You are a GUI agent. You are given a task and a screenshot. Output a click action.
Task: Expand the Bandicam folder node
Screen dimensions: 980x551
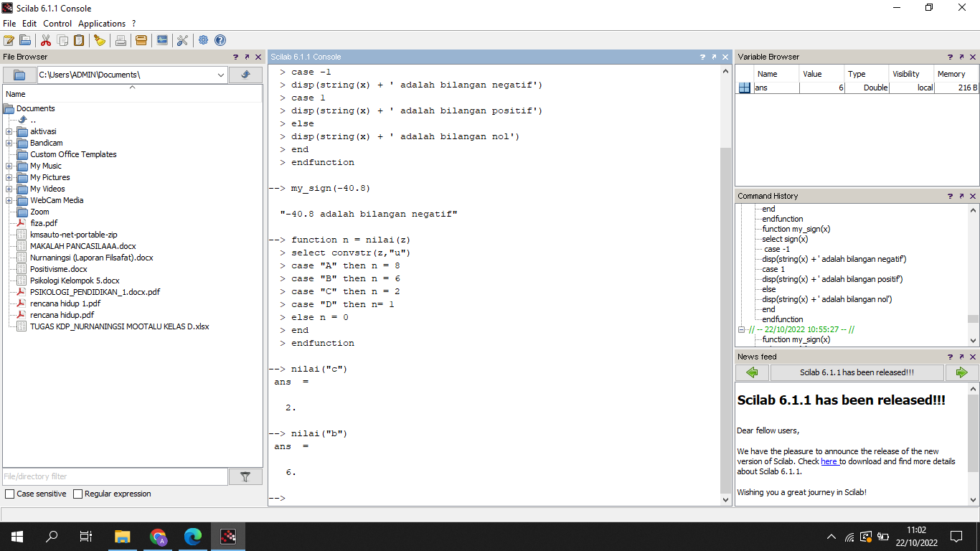[x=9, y=143]
